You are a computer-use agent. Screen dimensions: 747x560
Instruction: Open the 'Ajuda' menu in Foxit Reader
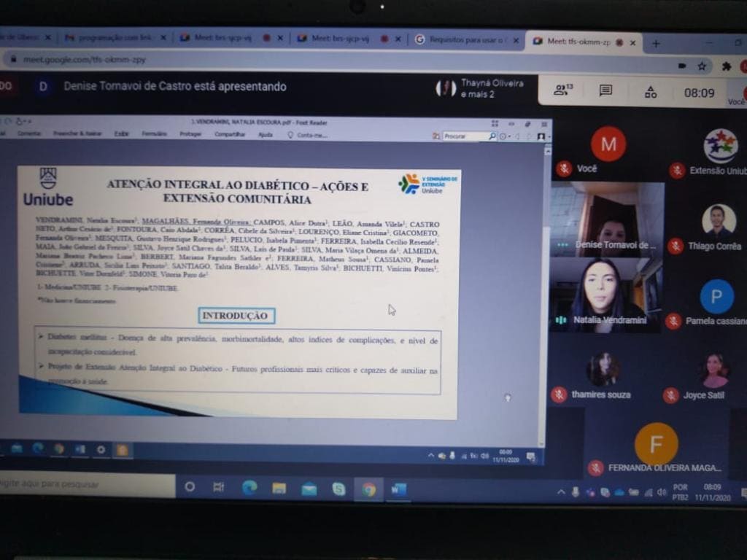266,135
